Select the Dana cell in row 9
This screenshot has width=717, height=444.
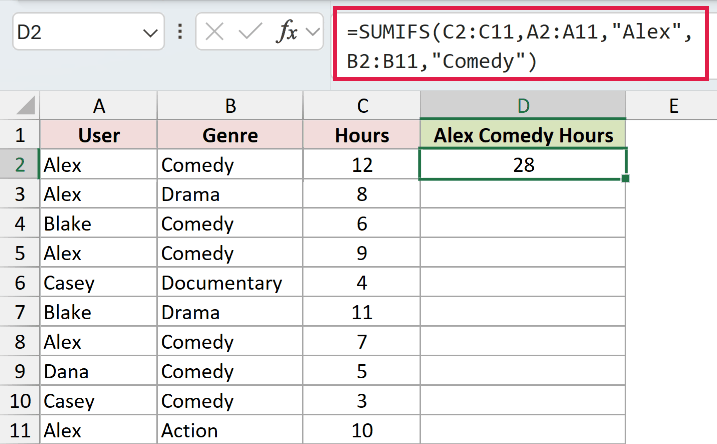click(x=99, y=371)
